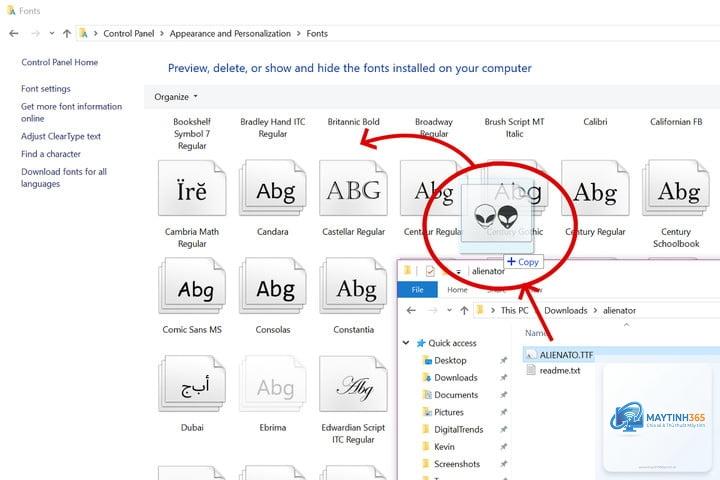Click alienator segment in address bar
The width and height of the screenshot is (720, 480).
pyautogui.click(x=619, y=311)
